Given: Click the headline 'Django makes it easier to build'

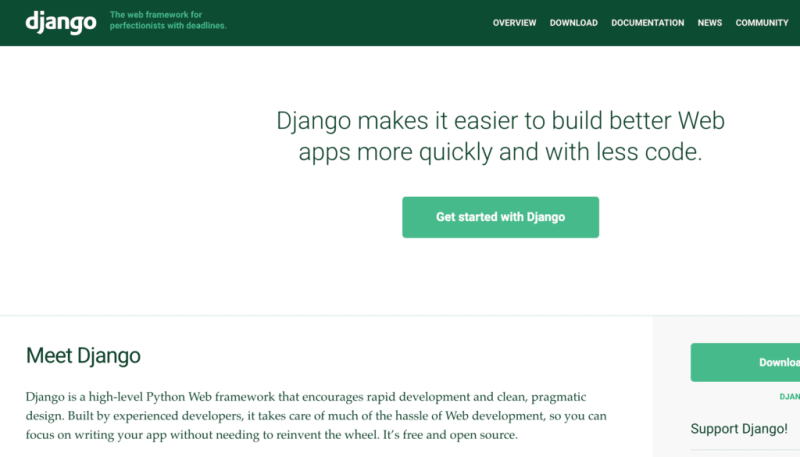Looking at the screenshot, I should [x=501, y=136].
